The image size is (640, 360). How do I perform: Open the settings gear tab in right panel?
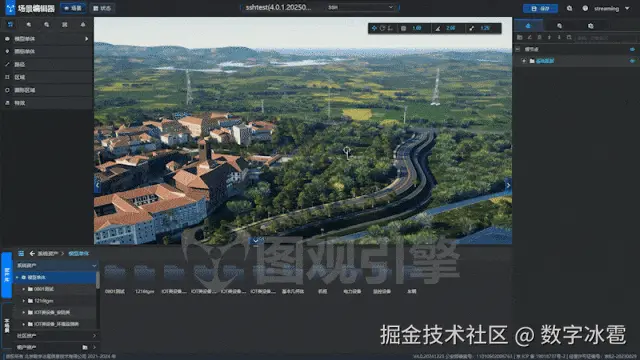591,26
